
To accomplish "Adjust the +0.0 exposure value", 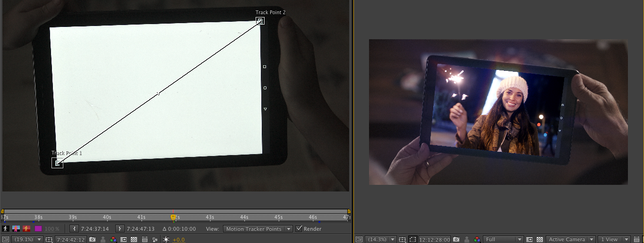I will pyautogui.click(x=179, y=240).
